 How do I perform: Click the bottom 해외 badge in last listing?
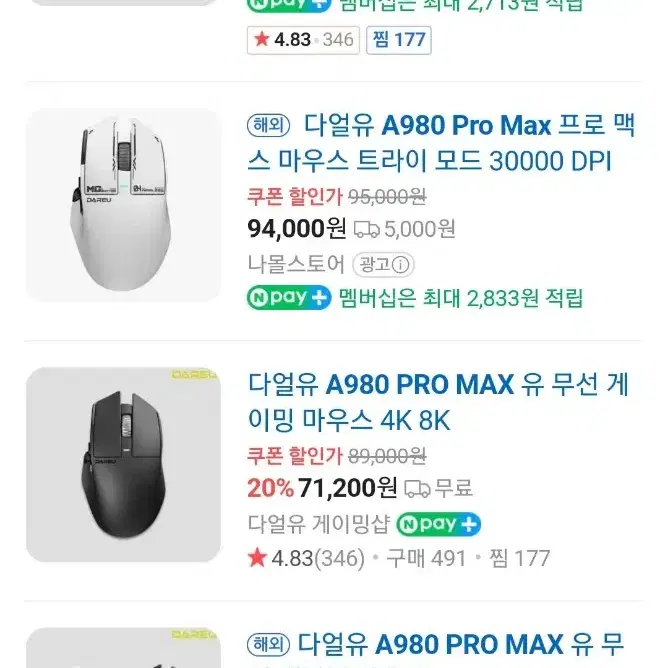tap(268, 644)
